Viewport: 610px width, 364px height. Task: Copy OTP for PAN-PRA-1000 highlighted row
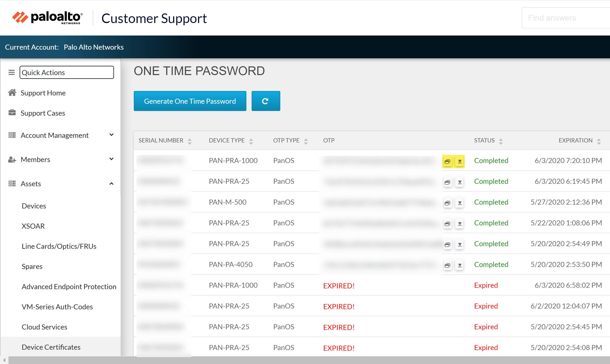[x=447, y=161]
